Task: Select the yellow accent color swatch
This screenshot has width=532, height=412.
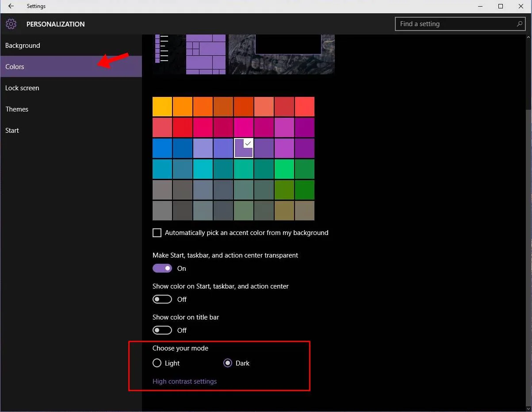Action: click(162, 106)
